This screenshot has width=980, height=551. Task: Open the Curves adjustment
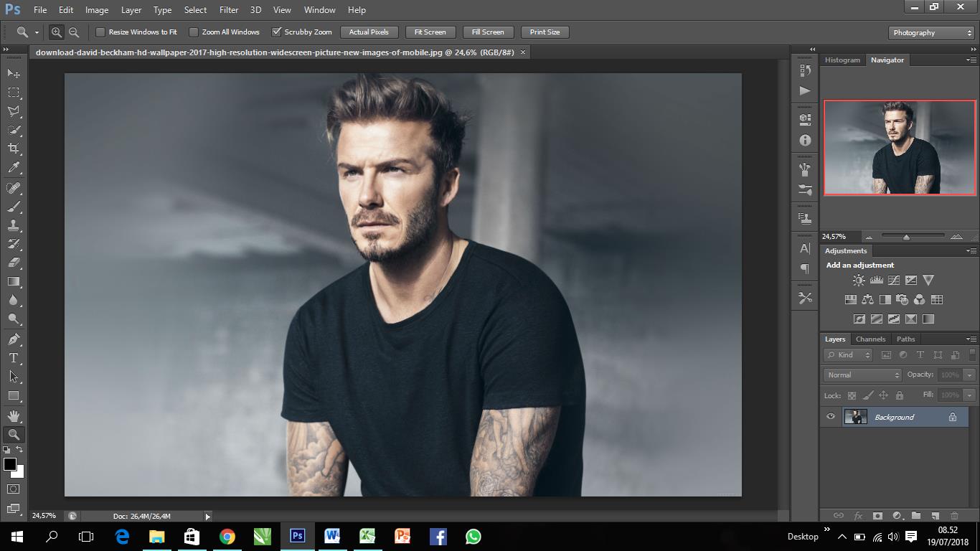click(x=893, y=280)
